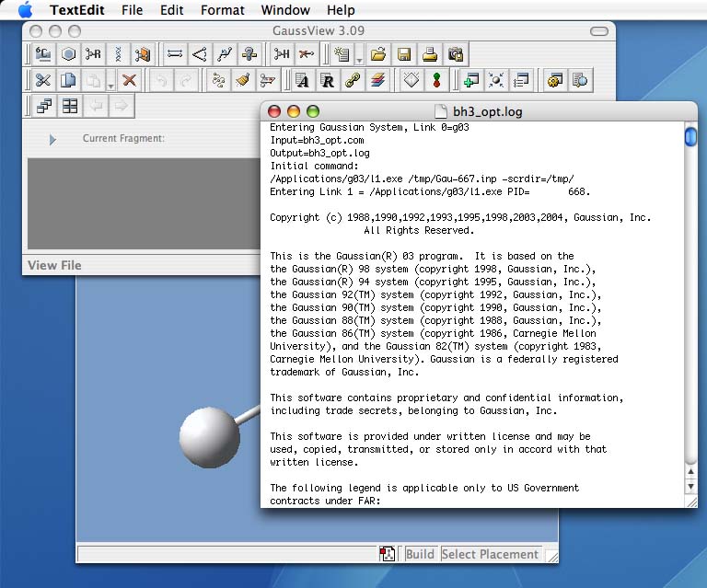Screen dimensions: 707x588
Task: Open the Apple menu
Action: (x=25, y=10)
